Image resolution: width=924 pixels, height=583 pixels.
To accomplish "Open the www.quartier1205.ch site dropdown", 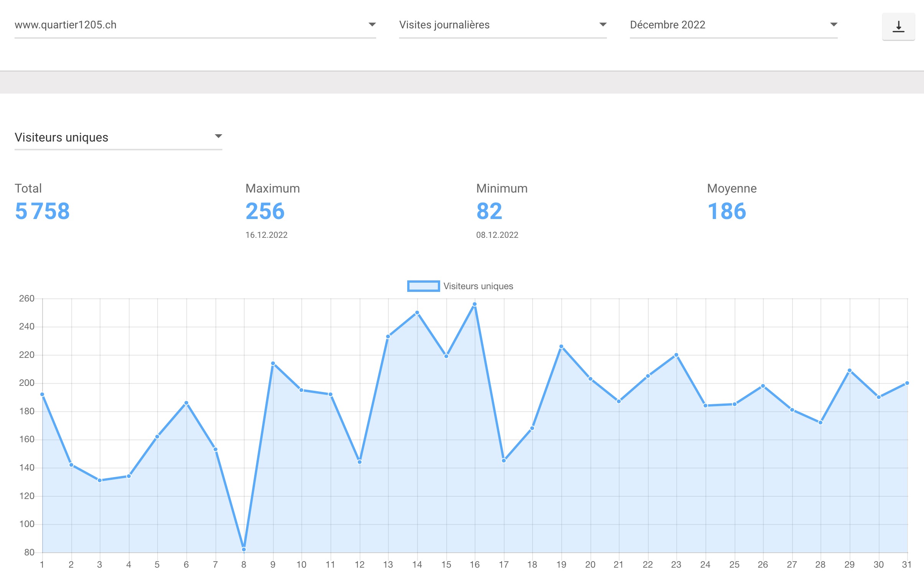I will (x=195, y=25).
